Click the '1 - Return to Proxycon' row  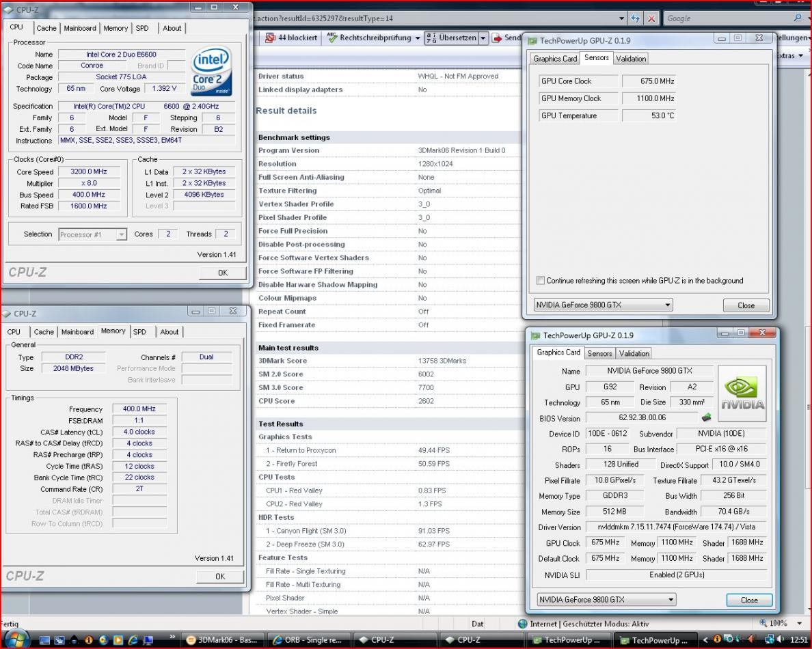click(x=388, y=450)
